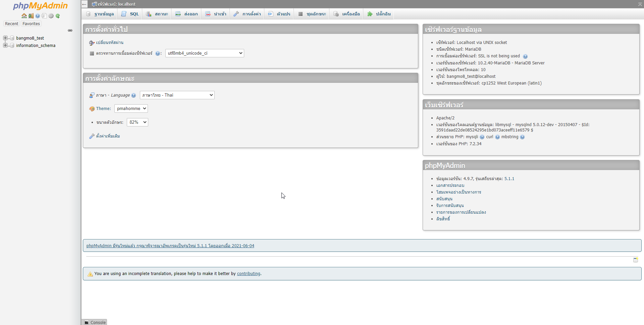Go to Home via house icon
644x325 pixels.
click(x=24, y=16)
